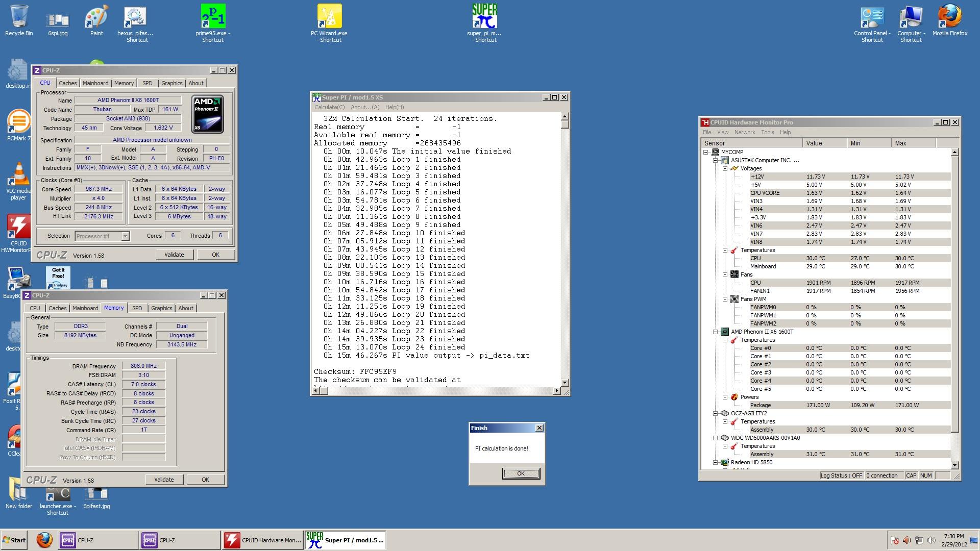The image size is (980, 551).
Task: Collapse the AMD Phenom II X6 1600T node
Action: [716, 332]
